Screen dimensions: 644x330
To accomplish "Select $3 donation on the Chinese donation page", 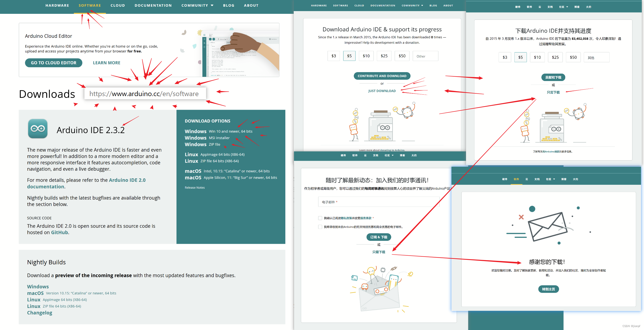I will click(505, 57).
